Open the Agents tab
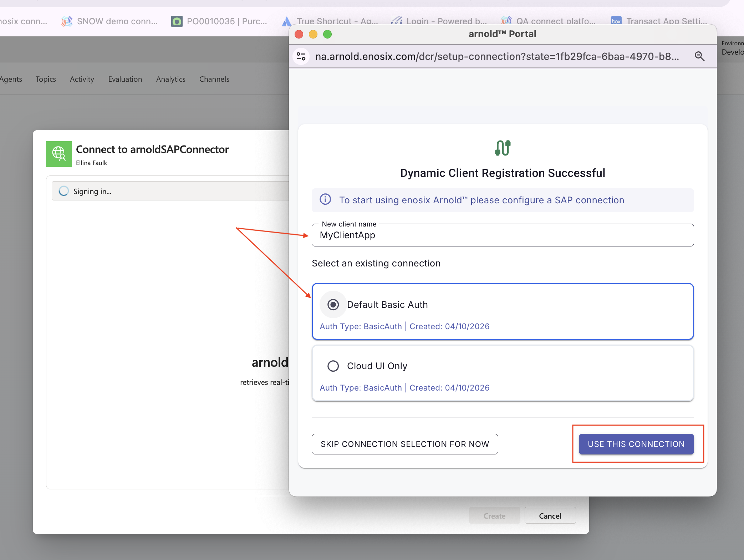The height and width of the screenshot is (560, 744). 11,79
